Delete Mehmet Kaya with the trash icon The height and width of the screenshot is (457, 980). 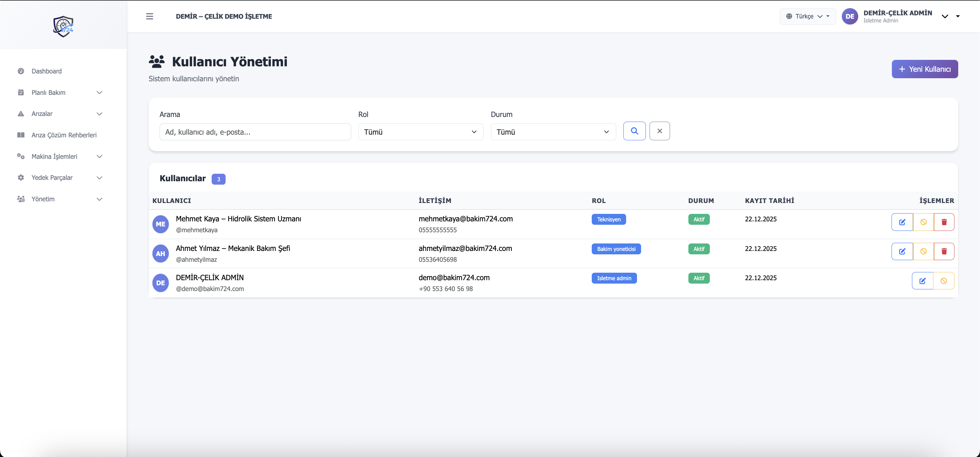[944, 222]
